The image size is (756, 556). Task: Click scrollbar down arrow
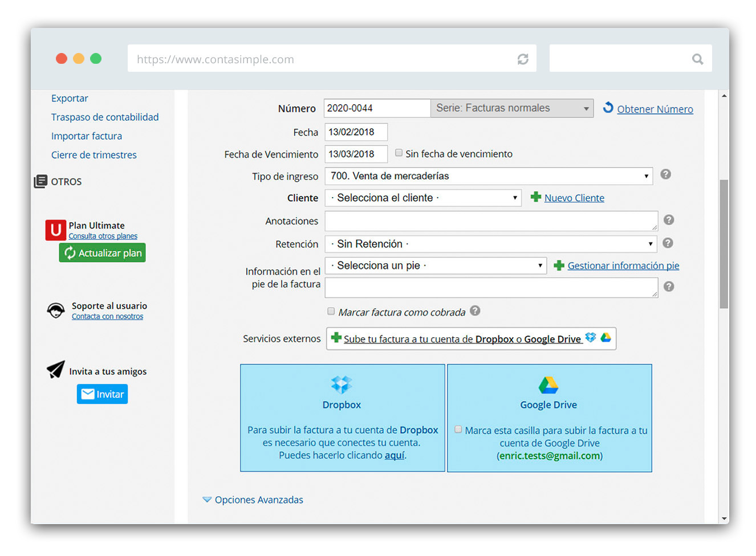pos(724,518)
